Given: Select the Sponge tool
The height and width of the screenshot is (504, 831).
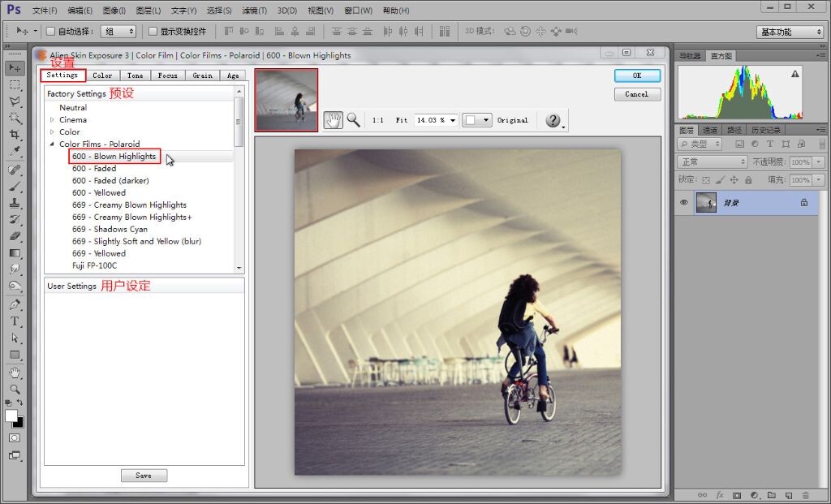Looking at the screenshot, I should (15, 286).
